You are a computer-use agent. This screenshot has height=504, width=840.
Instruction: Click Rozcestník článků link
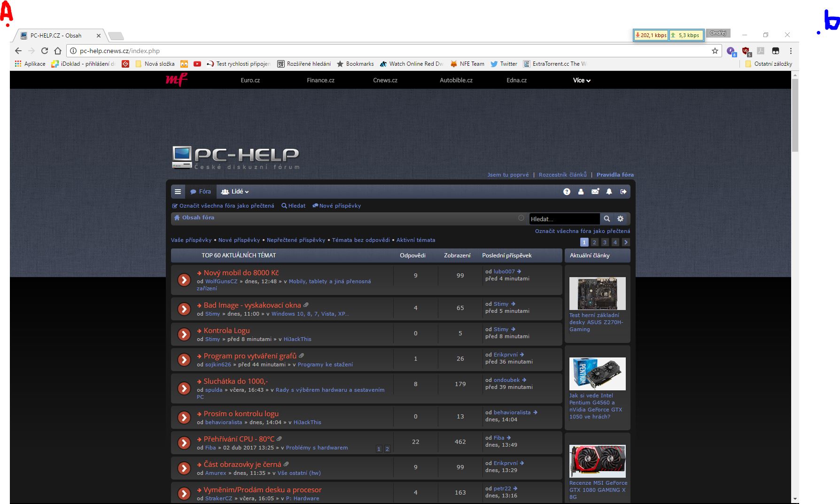(563, 175)
